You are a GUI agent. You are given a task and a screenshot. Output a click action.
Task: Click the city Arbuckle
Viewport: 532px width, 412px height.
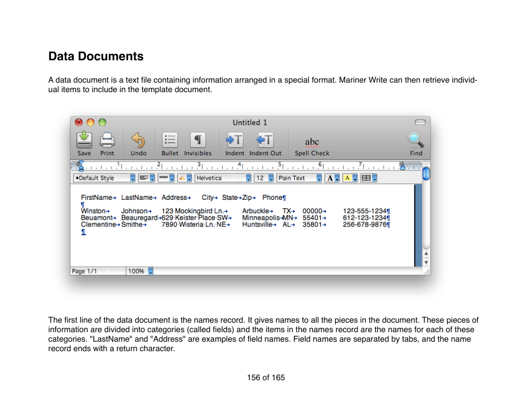coord(255,211)
